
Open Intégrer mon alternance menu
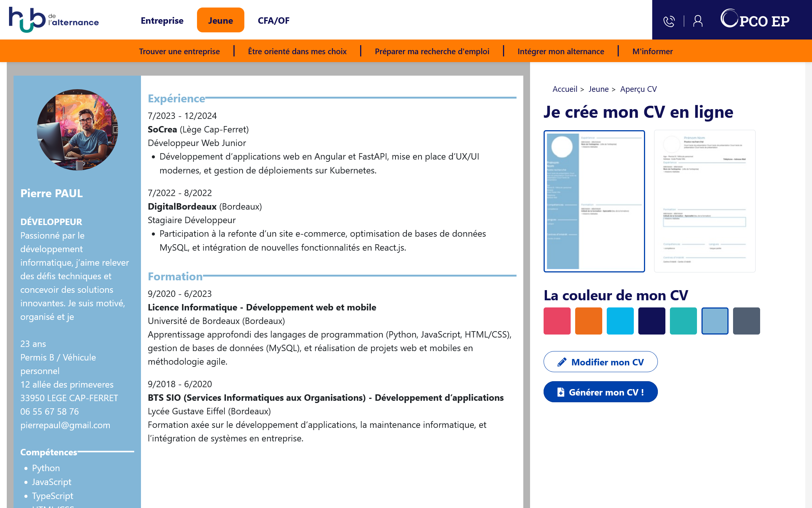coord(561,51)
